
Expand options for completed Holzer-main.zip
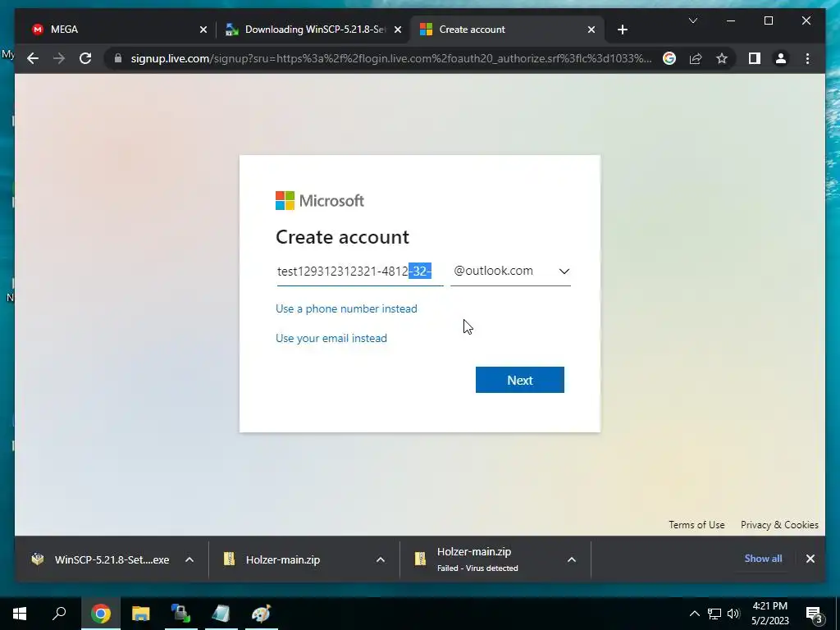(x=381, y=559)
